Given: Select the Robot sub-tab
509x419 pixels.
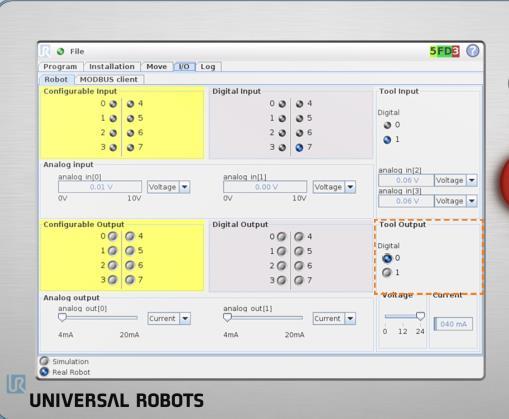Looking at the screenshot, I should [56, 79].
